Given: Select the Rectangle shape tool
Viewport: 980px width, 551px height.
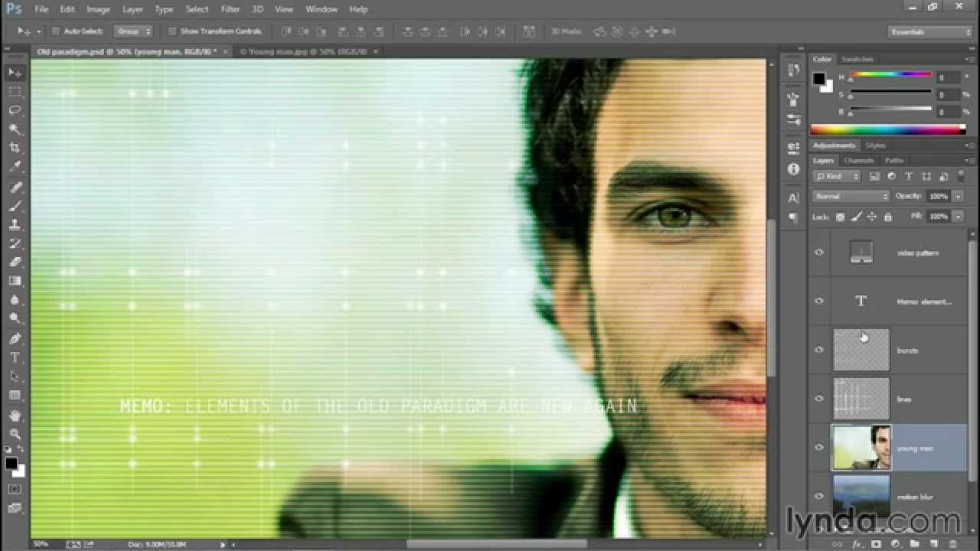Looking at the screenshot, I should click(x=15, y=396).
